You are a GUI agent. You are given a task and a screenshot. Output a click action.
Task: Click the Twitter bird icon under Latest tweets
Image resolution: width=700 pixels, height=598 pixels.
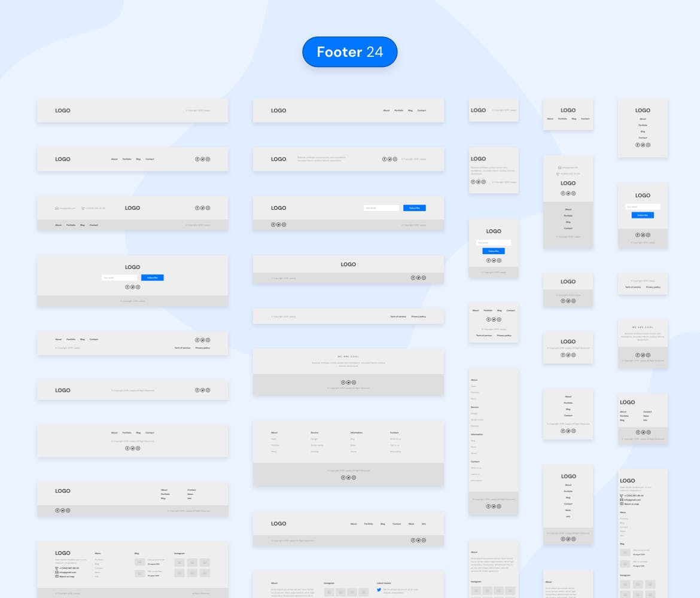click(x=379, y=589)
